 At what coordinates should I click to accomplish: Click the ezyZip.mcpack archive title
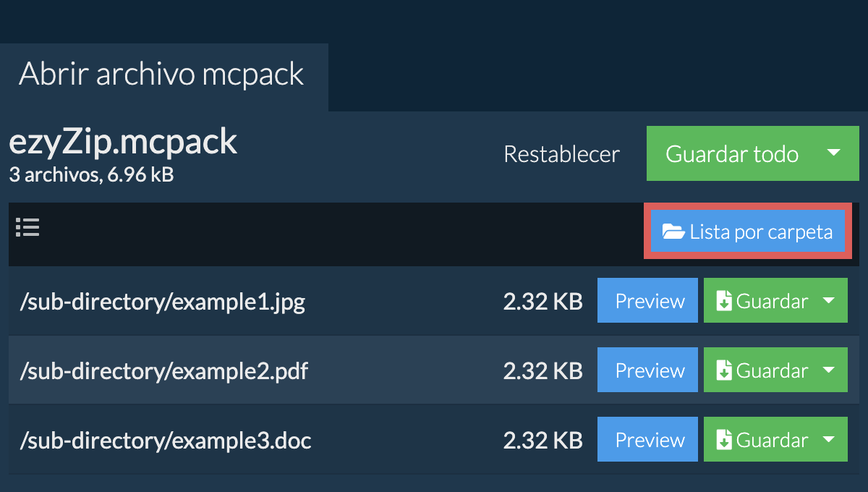click(x=123, y=143)
